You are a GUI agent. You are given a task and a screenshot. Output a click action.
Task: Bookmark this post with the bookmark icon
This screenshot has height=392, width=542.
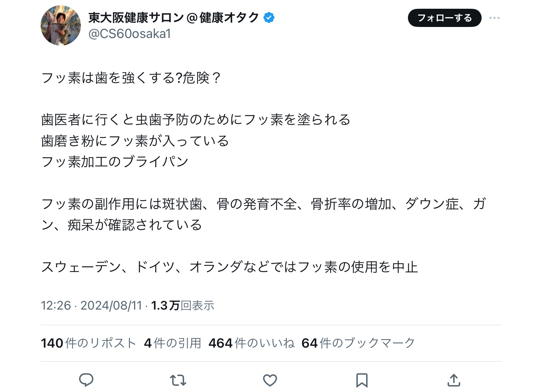(362, 380)
